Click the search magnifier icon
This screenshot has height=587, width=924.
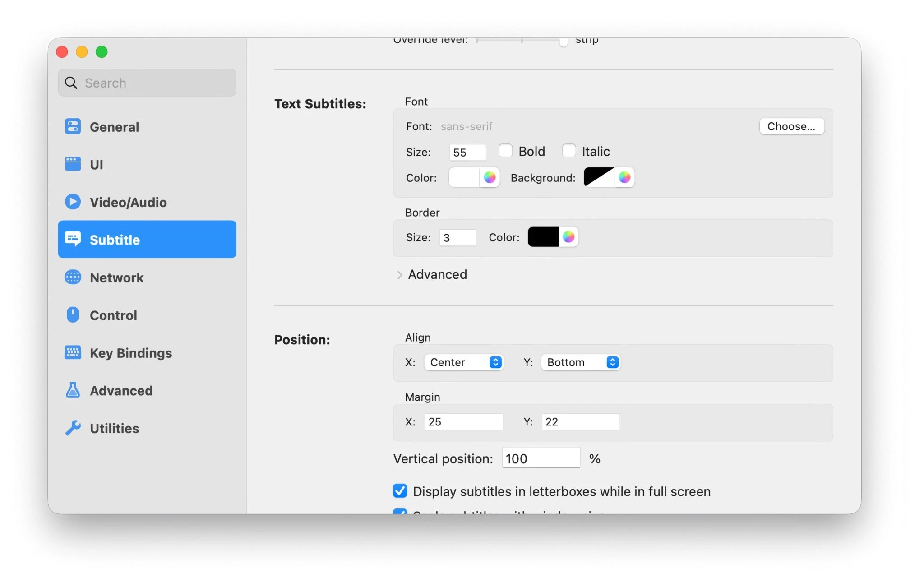(x=71, y=83)
